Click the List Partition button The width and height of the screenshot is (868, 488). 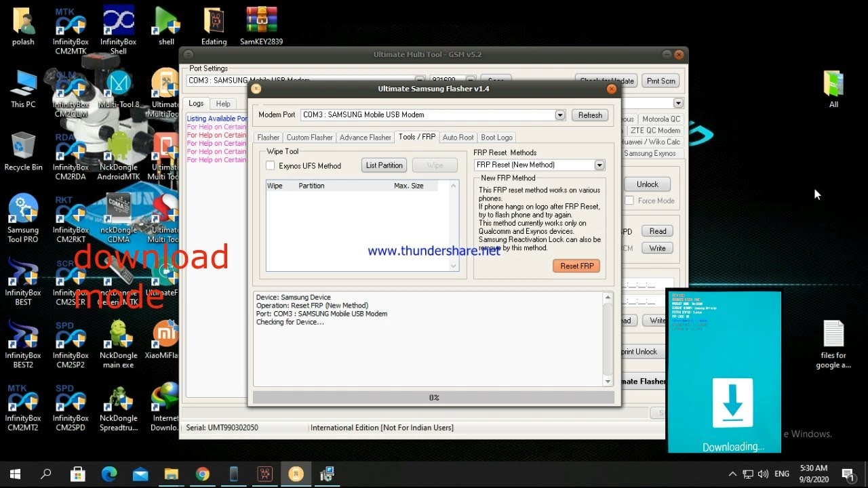tap(384, 165)
